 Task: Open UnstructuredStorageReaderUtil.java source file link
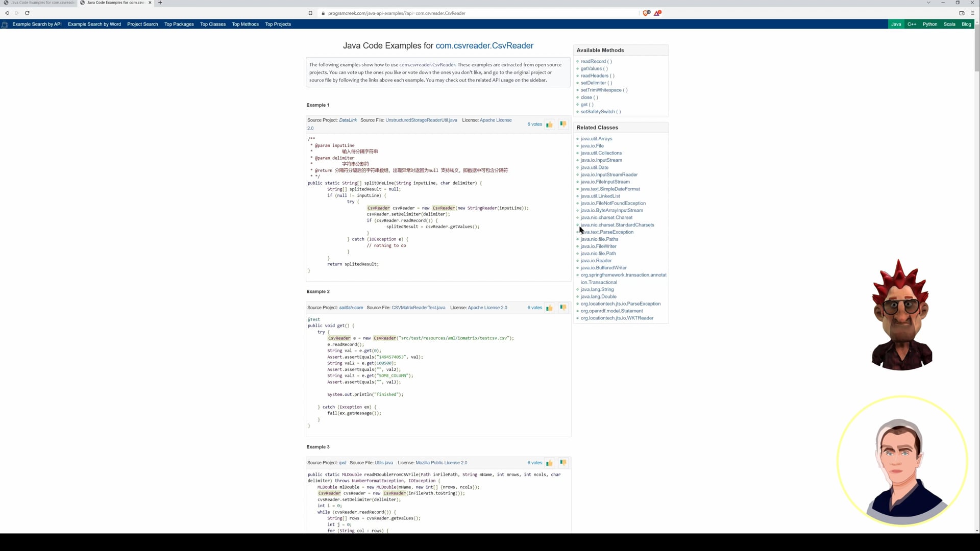pyautogui.click(x=421, y=120)
